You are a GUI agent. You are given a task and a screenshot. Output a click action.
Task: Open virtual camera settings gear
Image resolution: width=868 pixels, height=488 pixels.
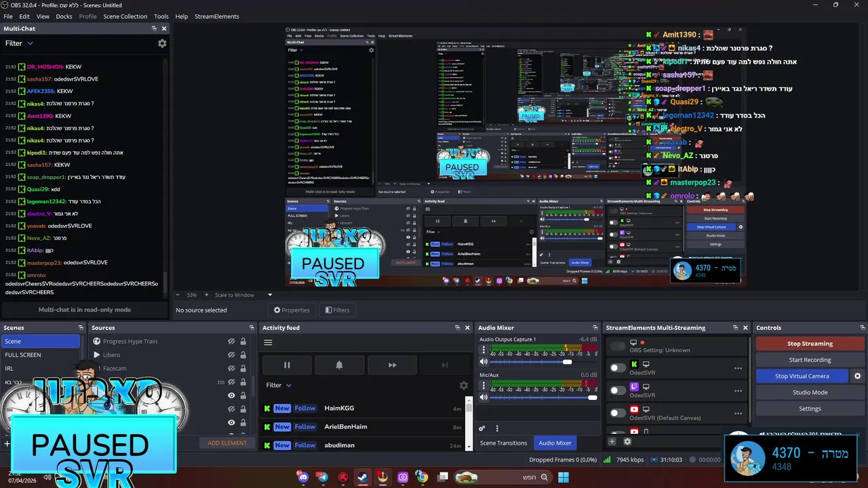coord(857,376)
